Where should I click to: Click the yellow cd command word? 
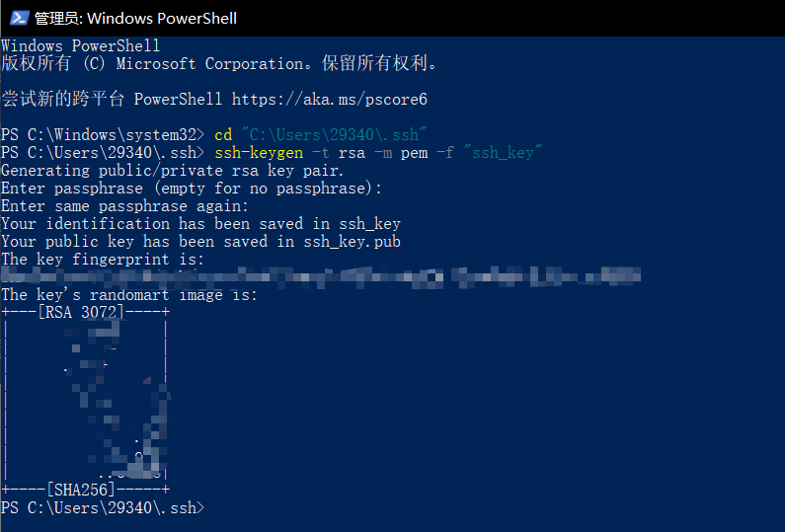[x=223, y=134]
